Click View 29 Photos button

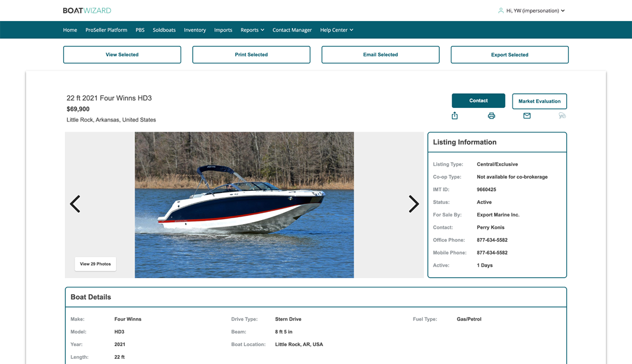95,264
